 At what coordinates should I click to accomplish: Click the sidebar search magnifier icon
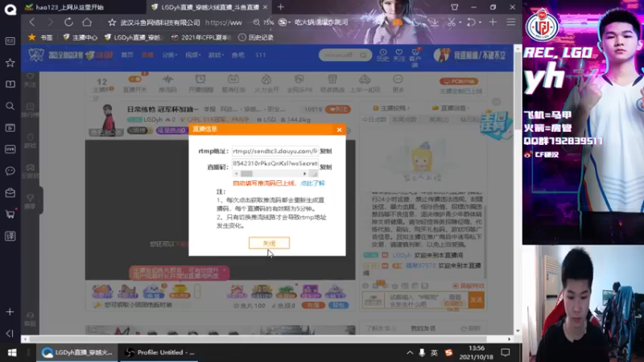(x=10, y=106)
